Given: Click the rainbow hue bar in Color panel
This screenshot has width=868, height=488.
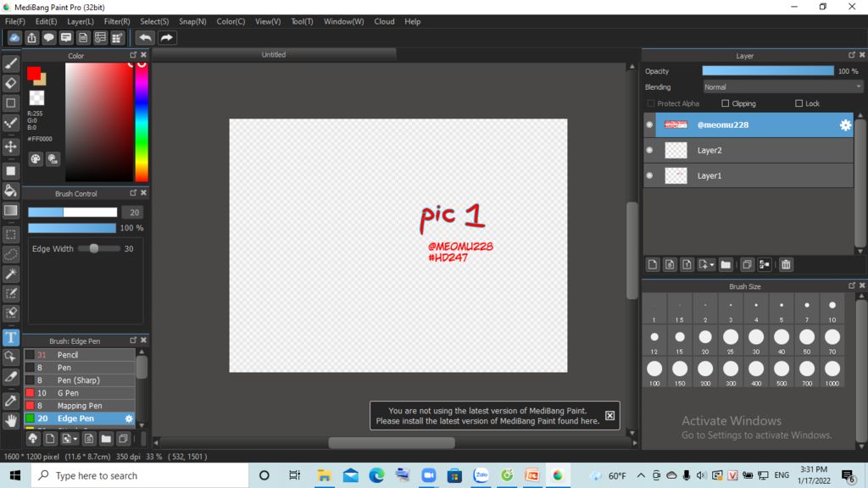Looking at the screenshot, I should pyautogui.click(x=142, y=122).
